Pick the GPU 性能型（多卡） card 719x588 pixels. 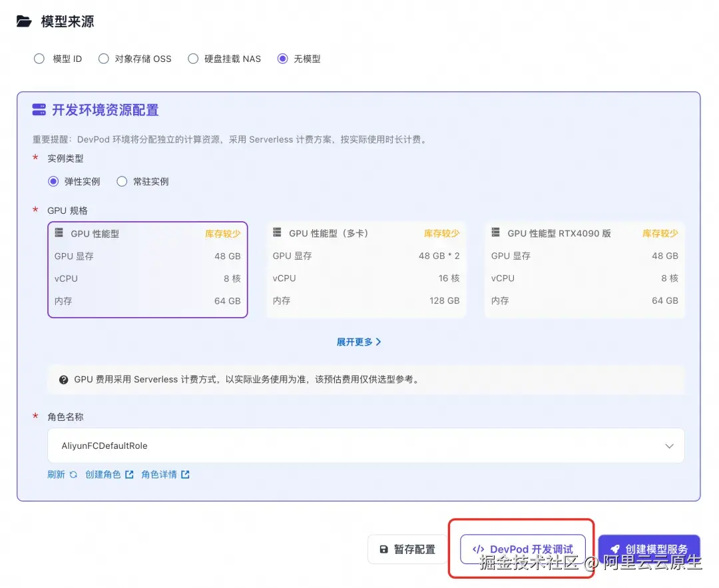click(365, 269)
